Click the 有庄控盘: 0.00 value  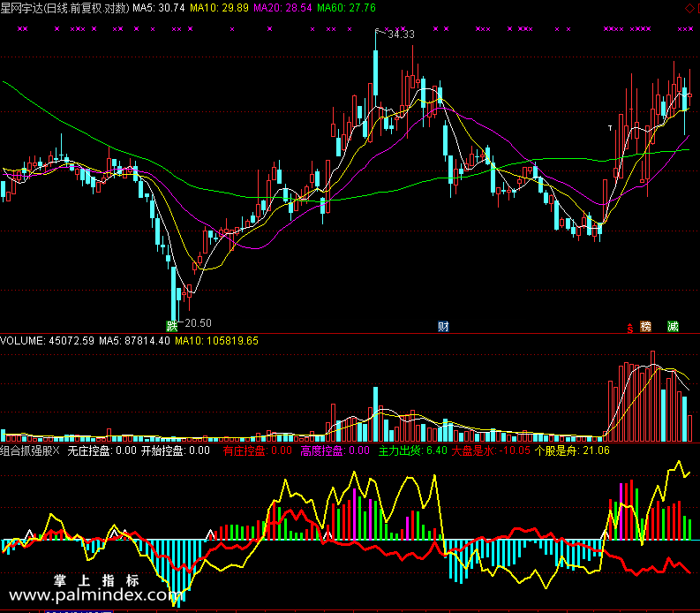[x=258, y=450]
